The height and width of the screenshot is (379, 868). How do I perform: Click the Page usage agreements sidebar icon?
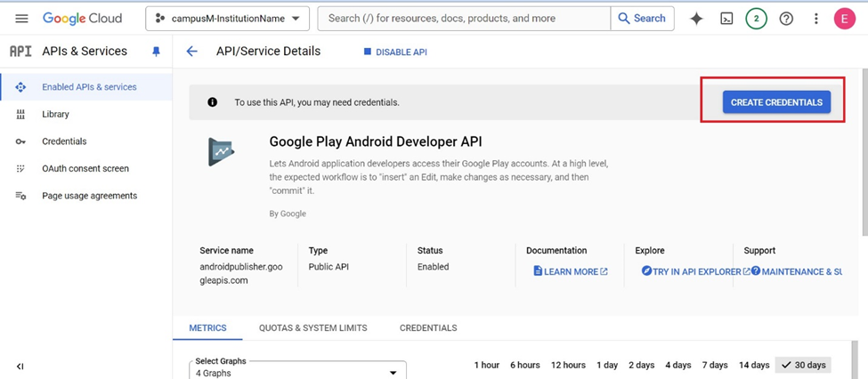[x=20, y=196]
